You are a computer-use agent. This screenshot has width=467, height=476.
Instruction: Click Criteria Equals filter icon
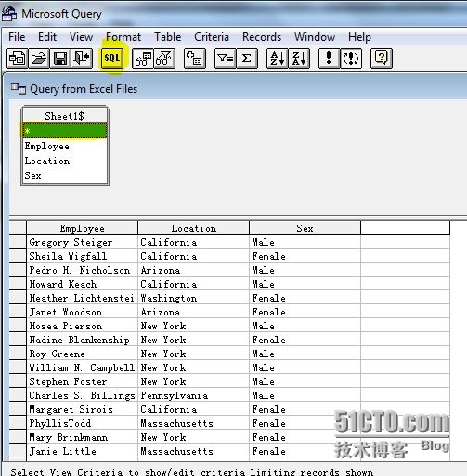(225, 58)
